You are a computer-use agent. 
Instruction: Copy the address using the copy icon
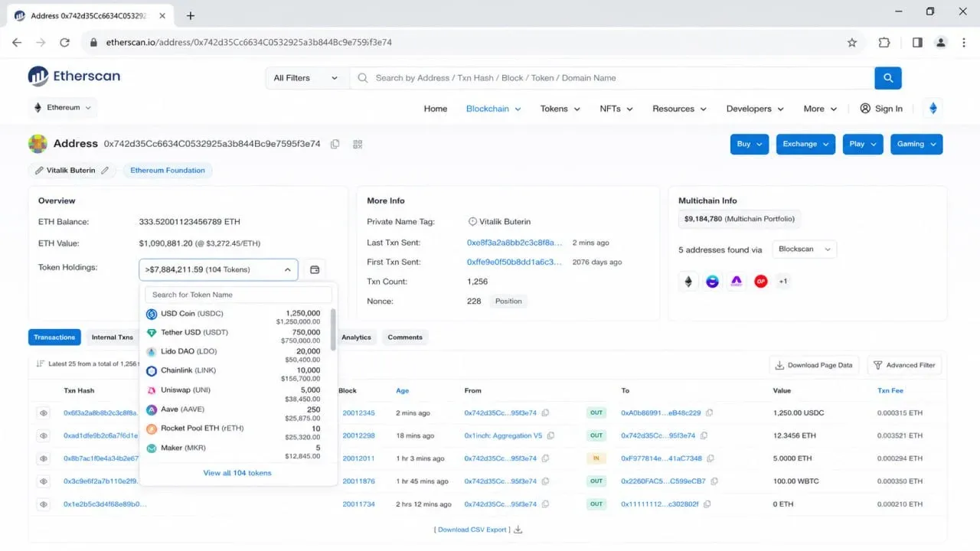pyautogui.click(x=335, y=144)
